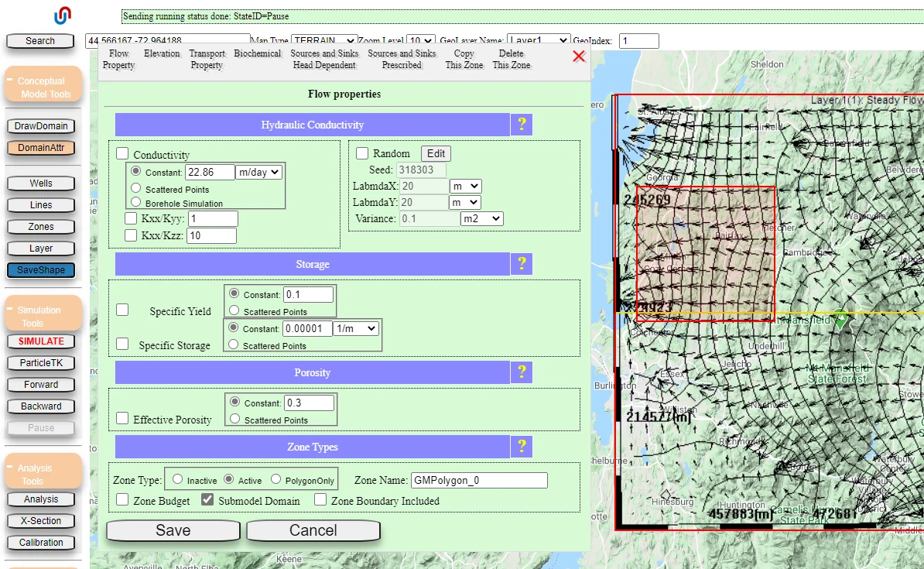Click the Edit button beside Random
This screenshot has width=924, height=569.
436,153
